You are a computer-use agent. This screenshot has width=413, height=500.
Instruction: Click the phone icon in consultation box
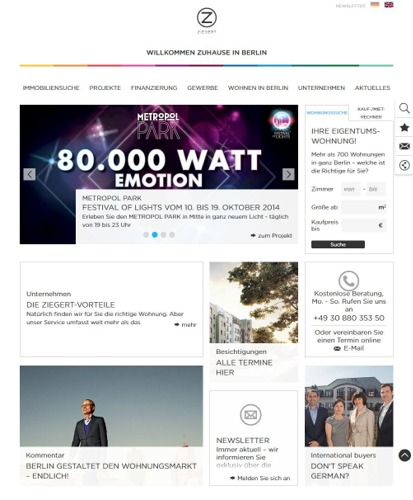tap(349, 281)
